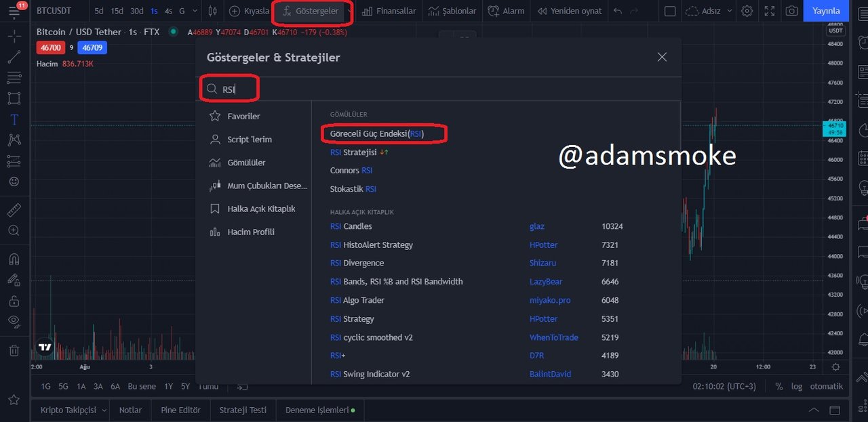Viewport: 868px width, 422px height.
Task: Toggle lock all drawing tools
Action: pyautogui.click(x=14, y=300)
